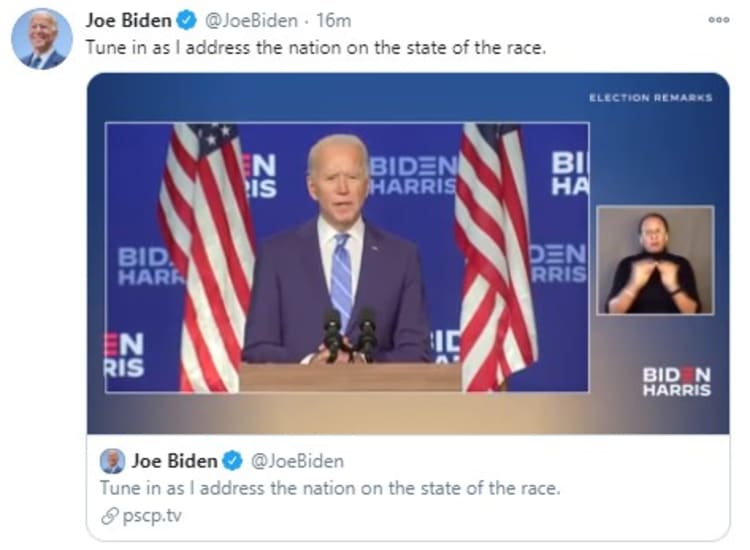
Task: Click the @JoeBiden handle in the tweet header
Action: coord(251,21)
